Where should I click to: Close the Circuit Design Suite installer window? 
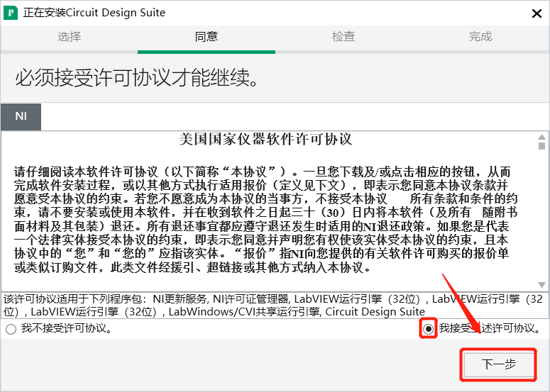537,13
